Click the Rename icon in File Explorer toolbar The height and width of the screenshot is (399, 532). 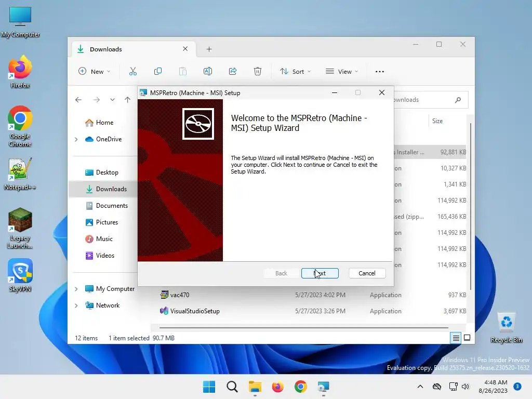pos(208,72)
